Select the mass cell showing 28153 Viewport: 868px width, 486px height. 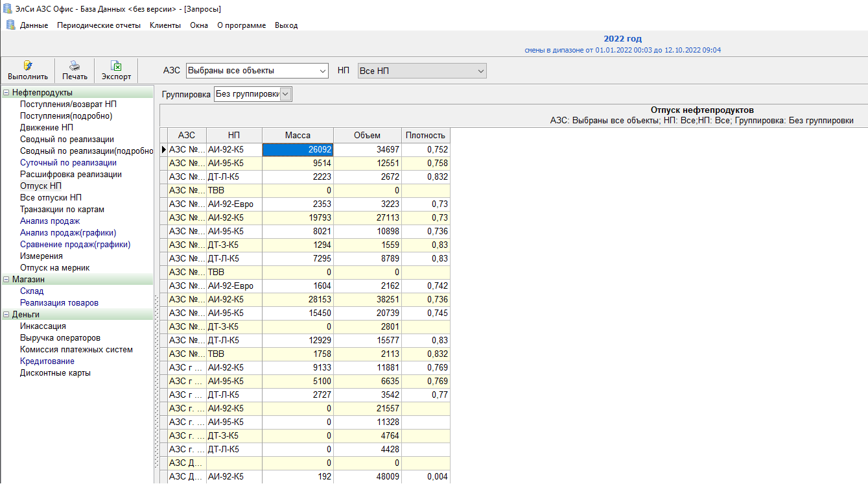tap(298, 299)
